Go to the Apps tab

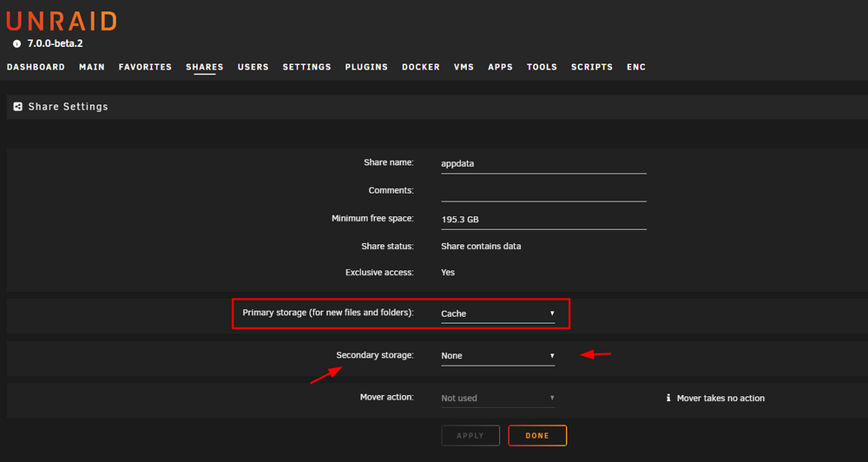501,67
